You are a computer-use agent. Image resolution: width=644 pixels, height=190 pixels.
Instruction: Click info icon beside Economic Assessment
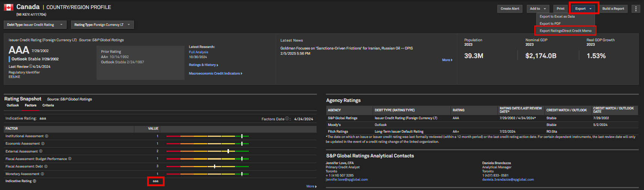[43, 144]
